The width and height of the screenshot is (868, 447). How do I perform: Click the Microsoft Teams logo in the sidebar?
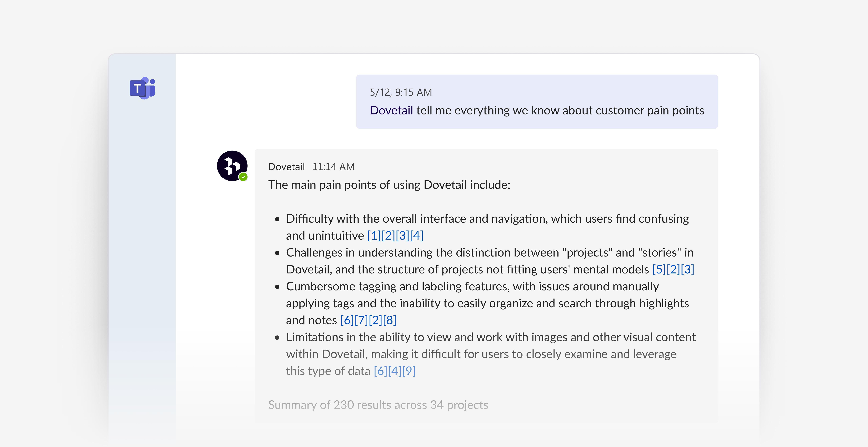[x=142, y=89]
